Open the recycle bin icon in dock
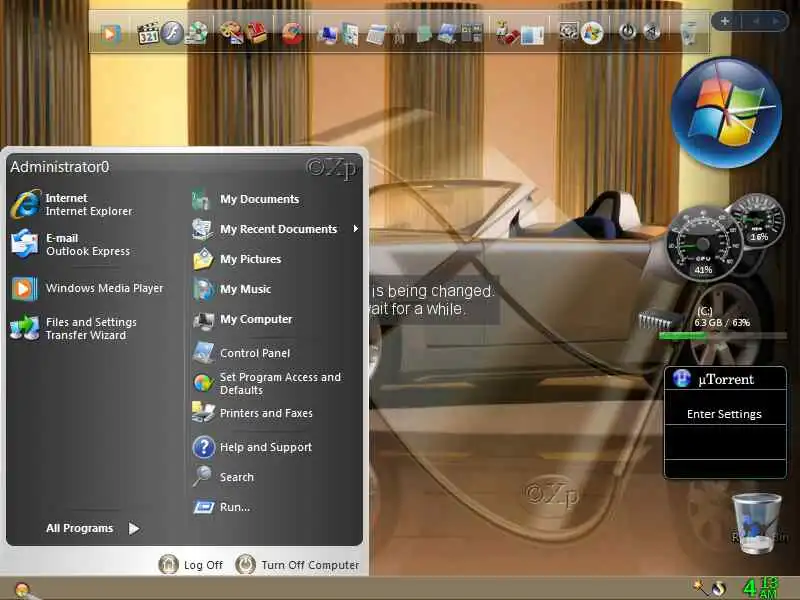The image size is (800, 600). click(689, 33)
